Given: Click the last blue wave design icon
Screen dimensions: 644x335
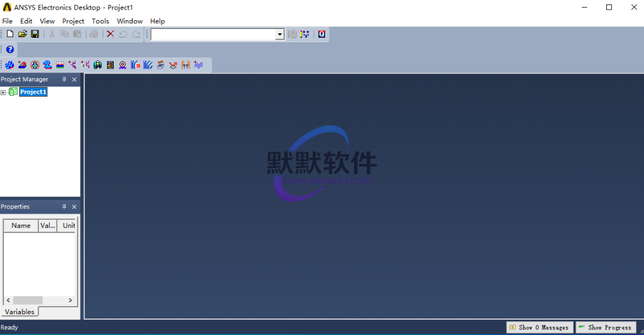Looking at the screenshot, I should 198,65.
